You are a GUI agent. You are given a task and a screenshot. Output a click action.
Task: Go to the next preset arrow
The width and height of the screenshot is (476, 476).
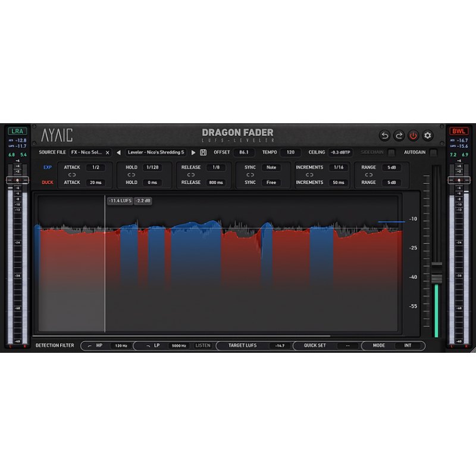click(193, 152)
